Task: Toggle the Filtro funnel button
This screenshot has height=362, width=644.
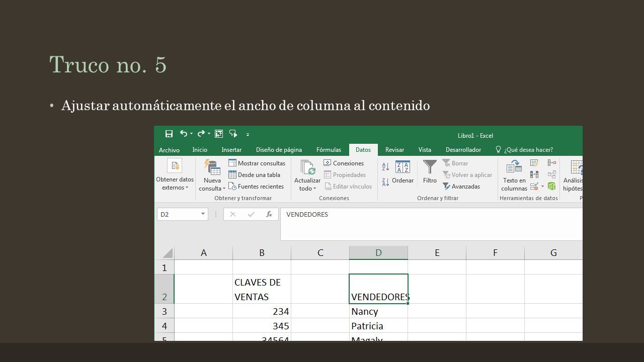Action: (430, 172)
